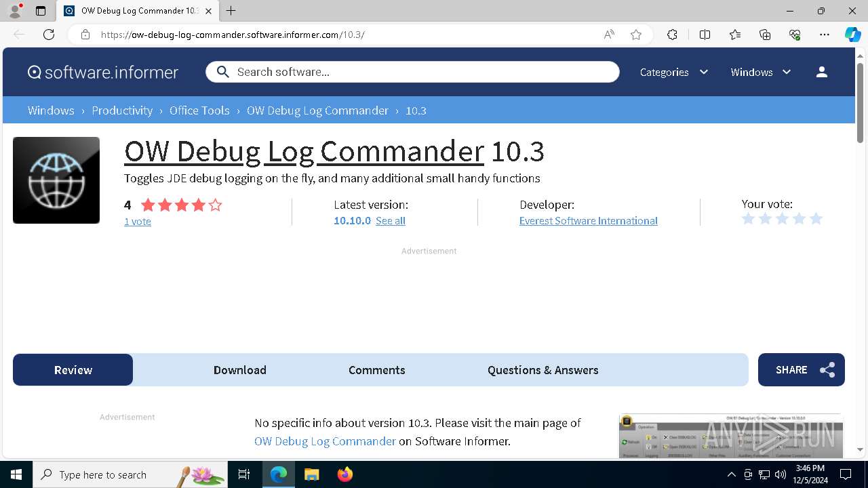Open Copilot sidebar icon
This screenshot has height=488, width=868.
click(x=852, y=35)
